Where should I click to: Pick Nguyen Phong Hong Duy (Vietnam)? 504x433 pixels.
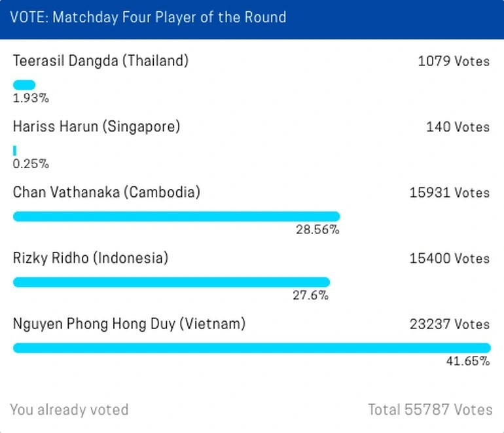(129, 323)
